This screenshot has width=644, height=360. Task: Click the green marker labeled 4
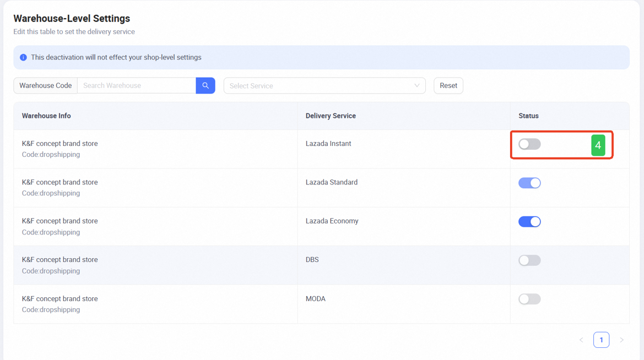tap(598, 145)
